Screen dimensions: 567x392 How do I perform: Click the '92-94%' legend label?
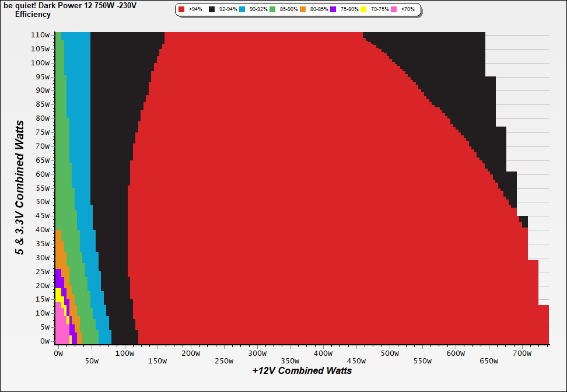click(228, 9)
